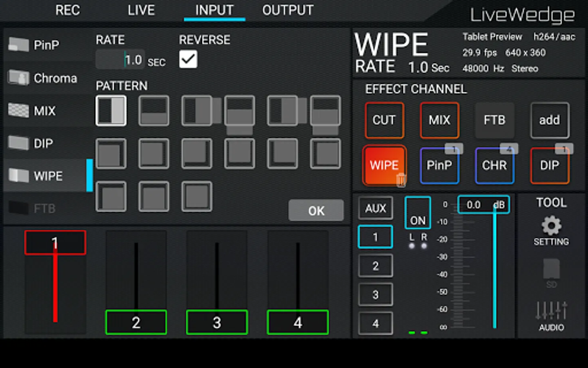The image size is (588, 368).
Task: Select PinP transition in left sidebar
Action: point(47,45)
